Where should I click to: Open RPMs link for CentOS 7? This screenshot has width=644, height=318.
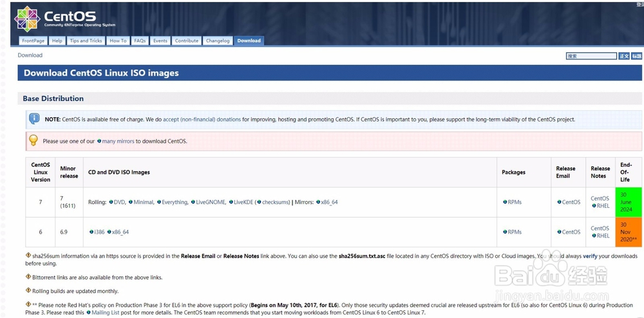coord(515,202)
